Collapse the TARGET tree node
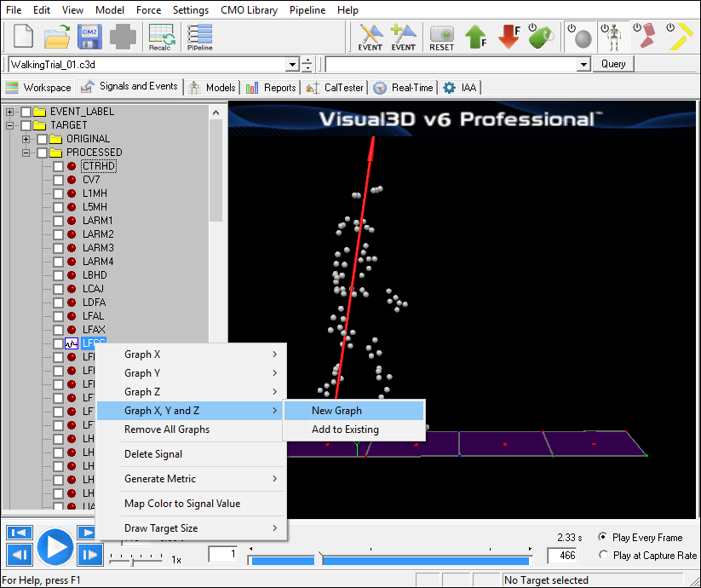The width and height of the screenshot is (701, 588). [x=10, y=125]
